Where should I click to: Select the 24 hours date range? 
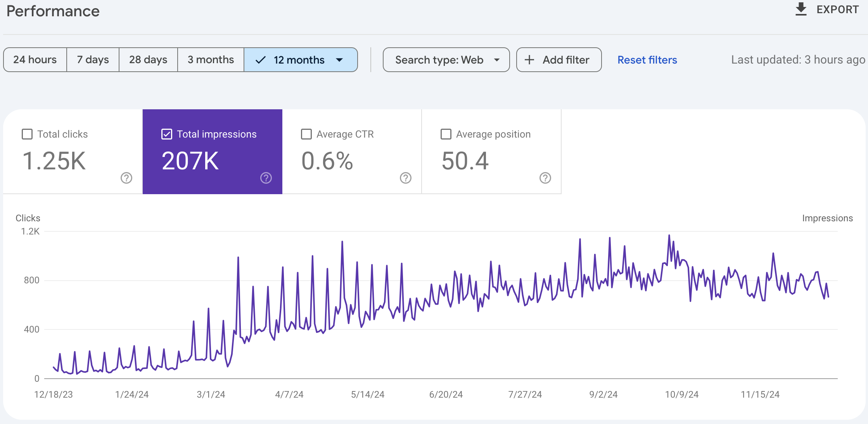coord(35,60)
